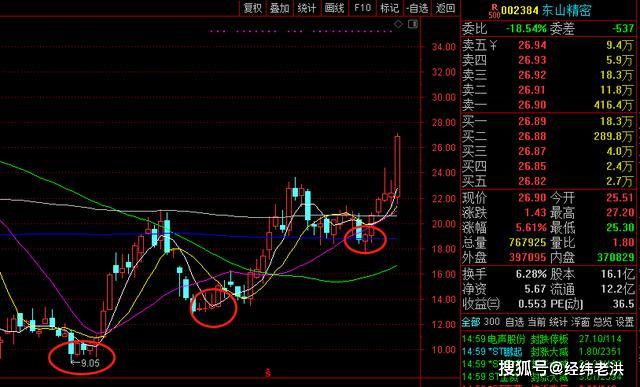Select the 买一 price 26.89
The height and width of the screenshot is (387, 640).
click(532, 121)
